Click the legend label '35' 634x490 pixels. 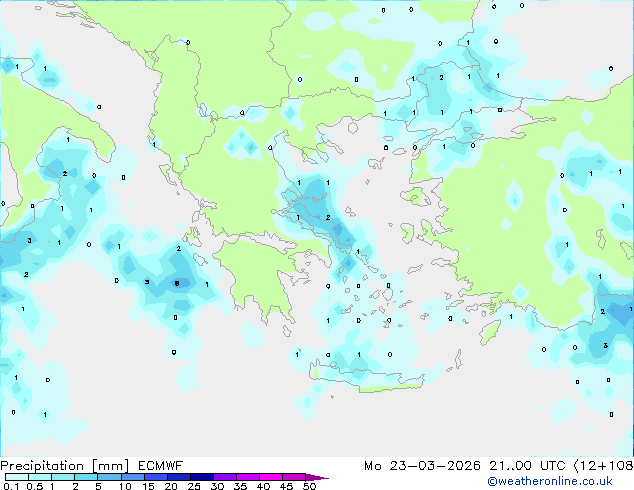pyautogui.click(x=240, y=486)
